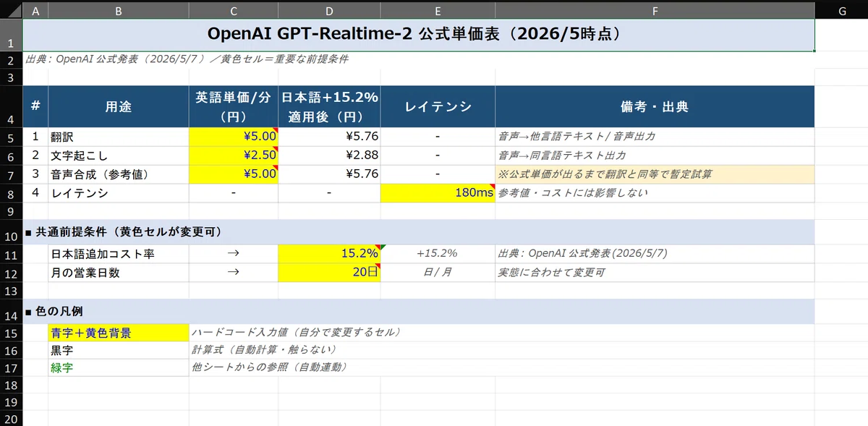The image size is (868, 426).
Task: Click the italic +15.2% cell in column E
Action: pos(438,254)
